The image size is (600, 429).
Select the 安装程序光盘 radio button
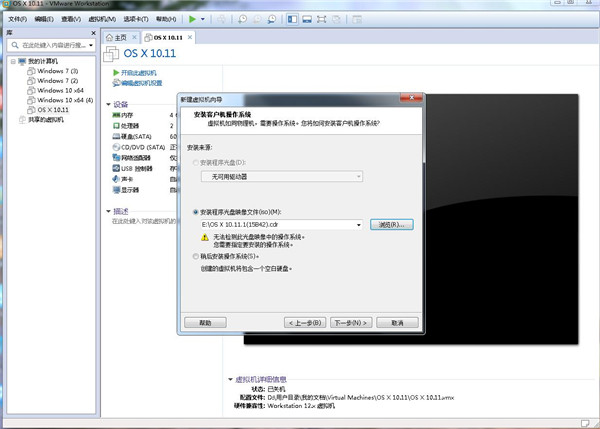(x=195, y=161)
